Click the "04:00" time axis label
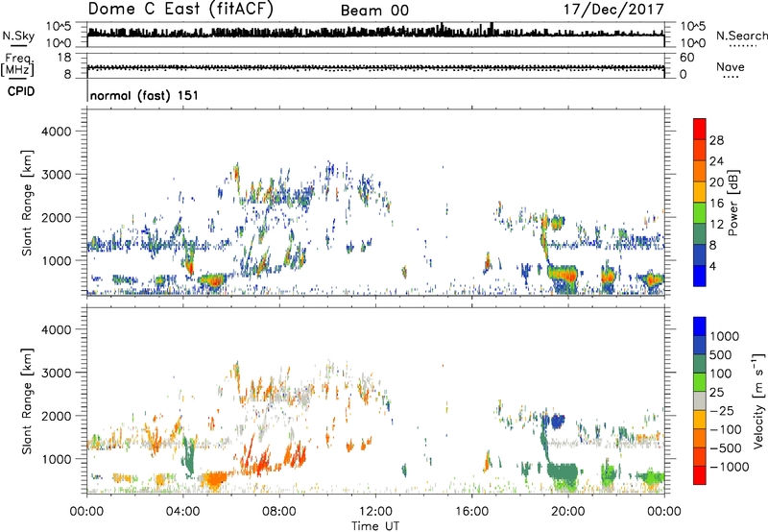 [x=183, y=512]
